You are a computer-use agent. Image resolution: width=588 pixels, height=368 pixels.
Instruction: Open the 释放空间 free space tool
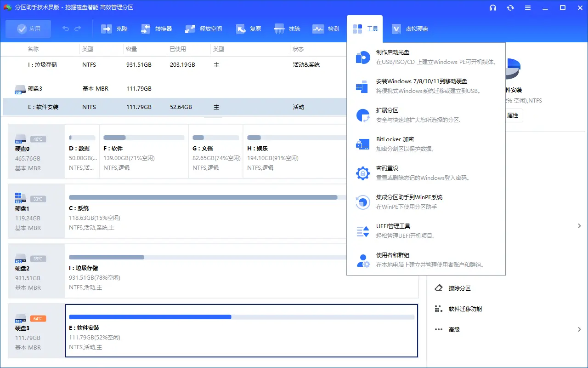tap(204, 29)
